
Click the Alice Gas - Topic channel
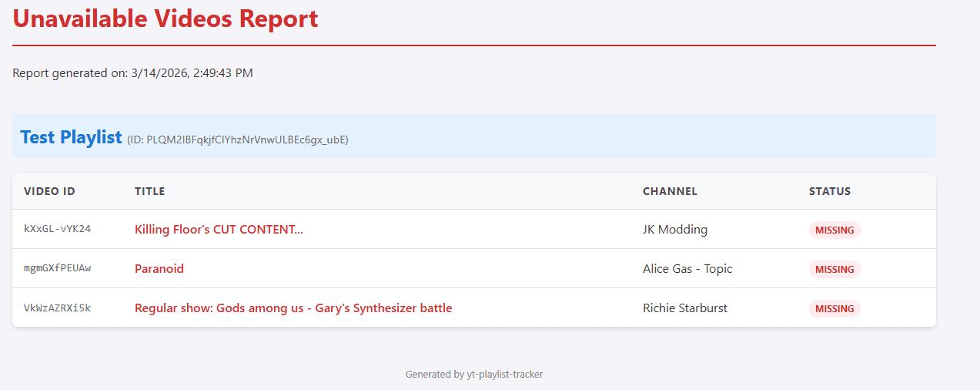[x=687, y=269]
